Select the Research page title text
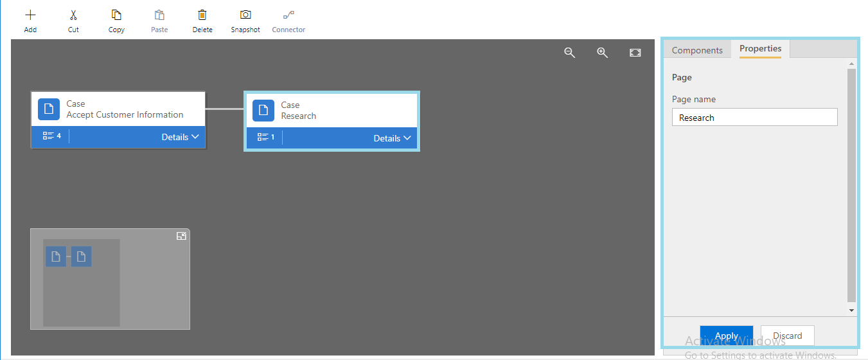 (299, 116)
